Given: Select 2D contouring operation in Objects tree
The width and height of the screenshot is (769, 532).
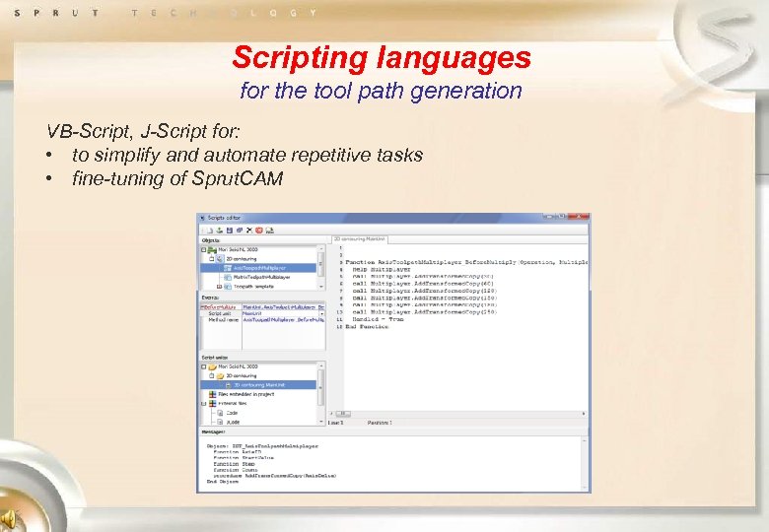Looking at the screenshot, I should tap(242, 259).
